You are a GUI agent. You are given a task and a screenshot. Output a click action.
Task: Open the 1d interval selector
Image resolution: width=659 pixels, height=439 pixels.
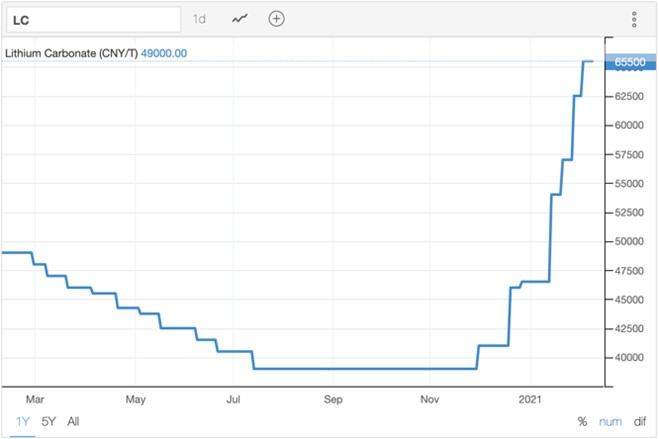200,19
